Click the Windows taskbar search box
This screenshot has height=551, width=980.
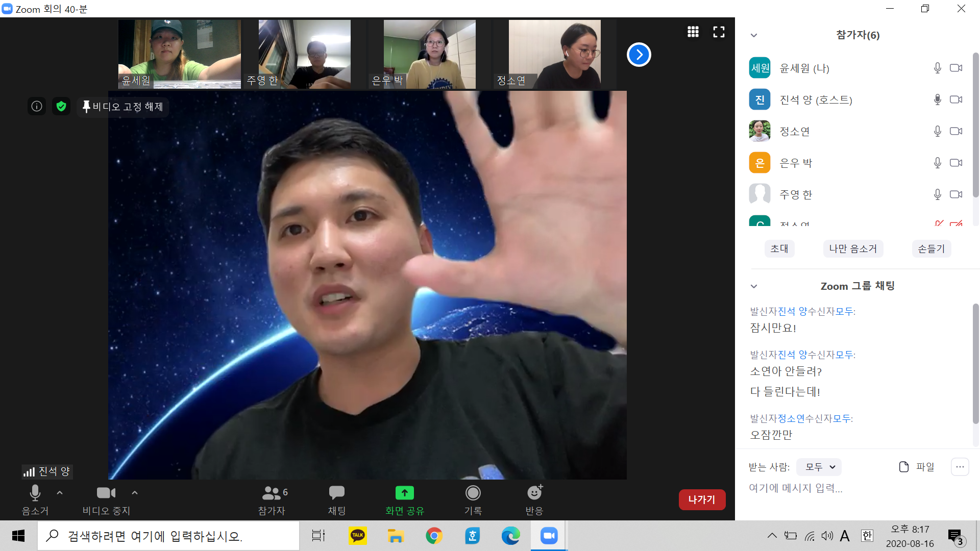pyautogui.click(x=168, y=536)
